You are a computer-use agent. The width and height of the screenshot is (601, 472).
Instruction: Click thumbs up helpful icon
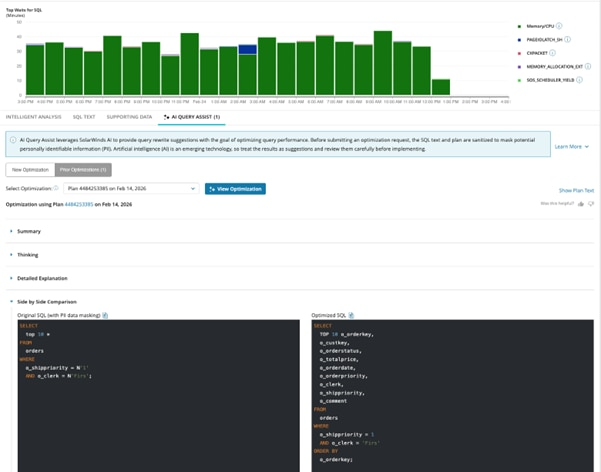(x=581, y=203)
